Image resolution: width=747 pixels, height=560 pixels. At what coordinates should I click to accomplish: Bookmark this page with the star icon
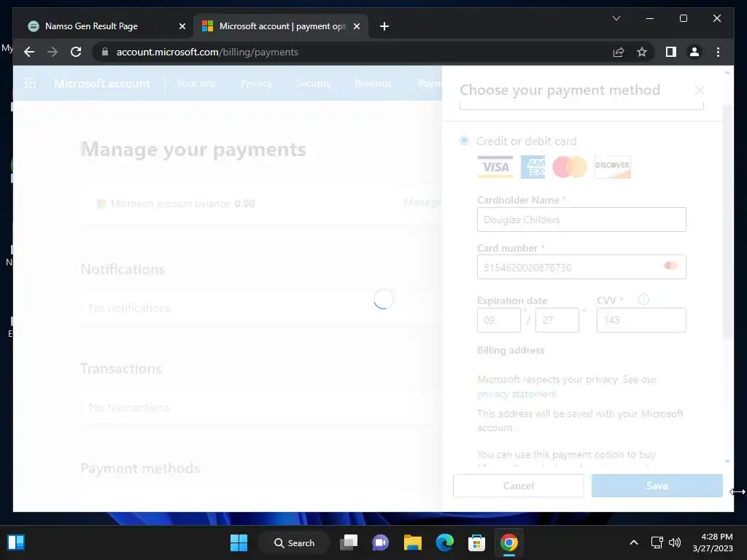coord(642,52)
